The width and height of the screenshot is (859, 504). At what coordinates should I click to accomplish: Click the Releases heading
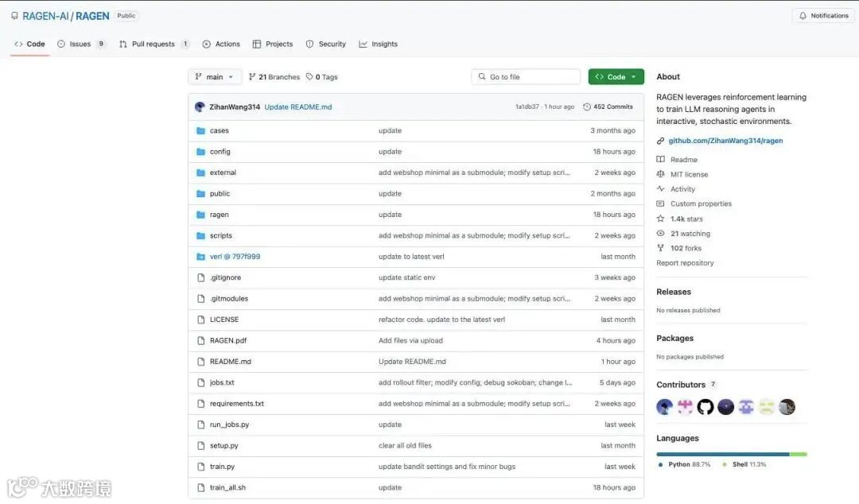(x=674, y=292)
